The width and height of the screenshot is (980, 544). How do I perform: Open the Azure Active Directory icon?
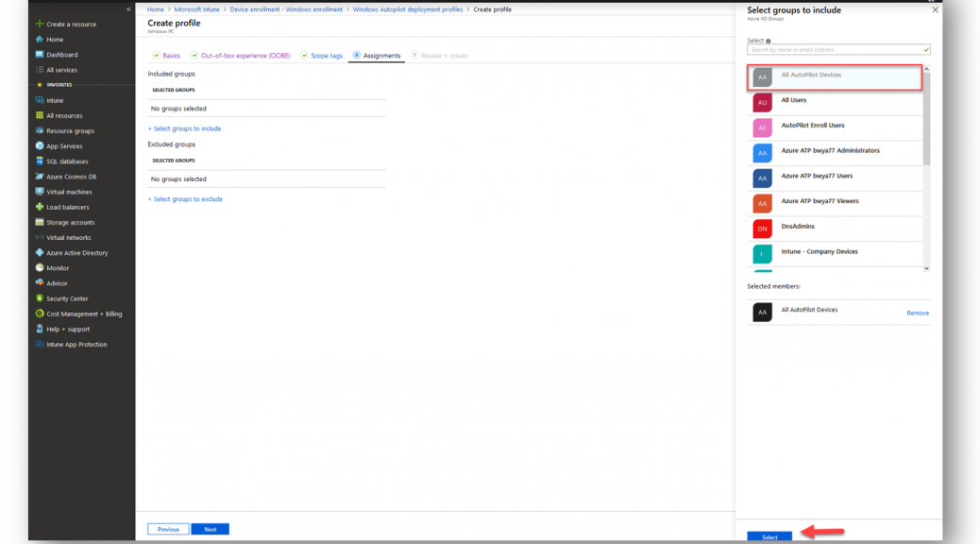point(40,252)
